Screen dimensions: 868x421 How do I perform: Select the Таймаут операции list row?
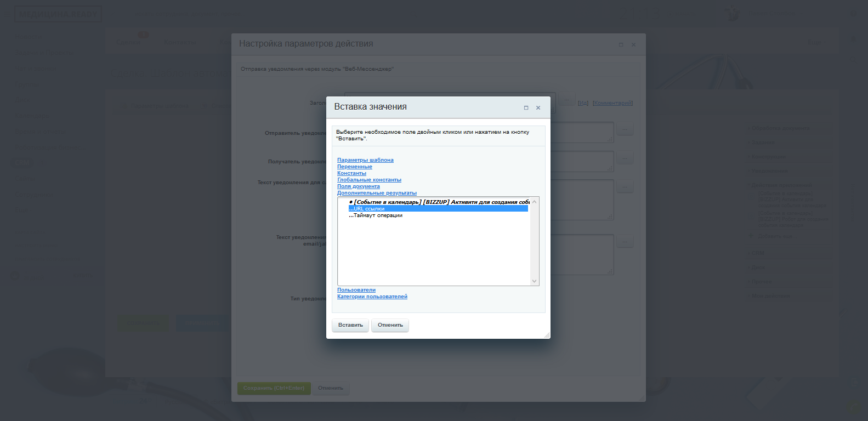click(x=438, y=215)
